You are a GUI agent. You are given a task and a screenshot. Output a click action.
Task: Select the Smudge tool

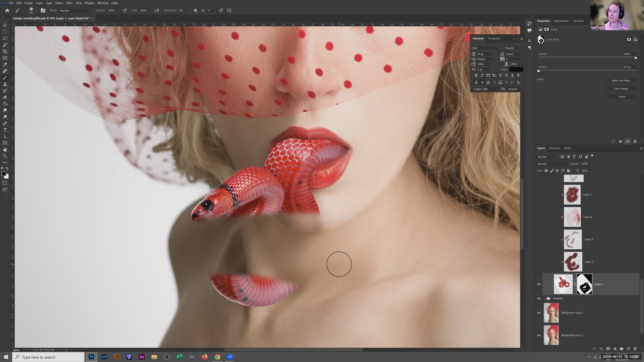5,110
